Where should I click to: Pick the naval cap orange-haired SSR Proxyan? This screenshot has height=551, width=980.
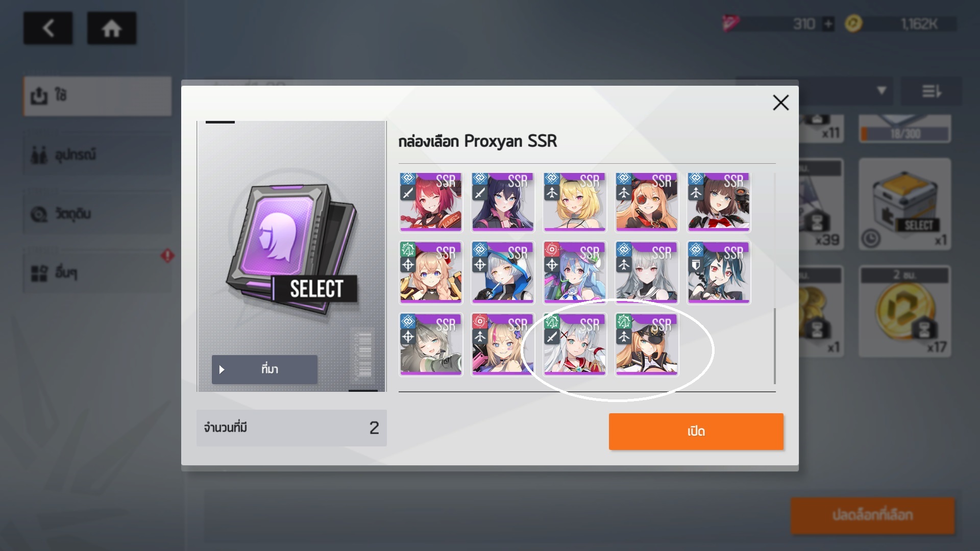[x=647, y=344]
